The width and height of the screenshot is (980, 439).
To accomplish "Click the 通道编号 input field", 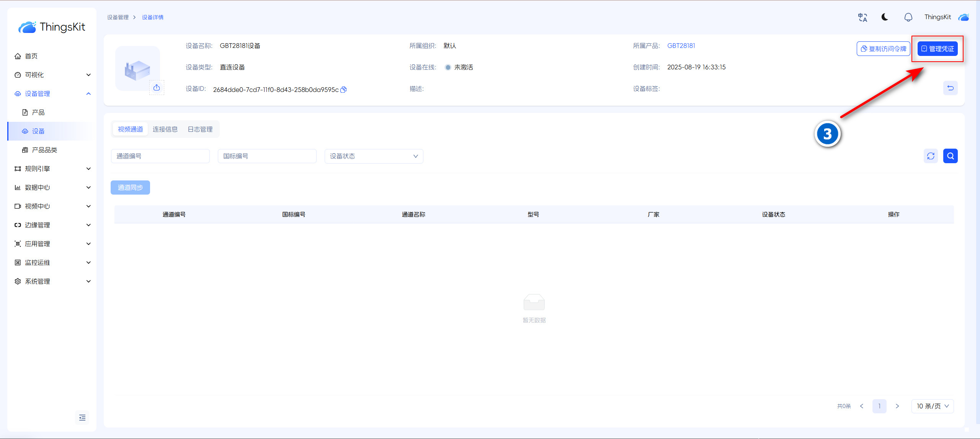I will tap(160, 156).
